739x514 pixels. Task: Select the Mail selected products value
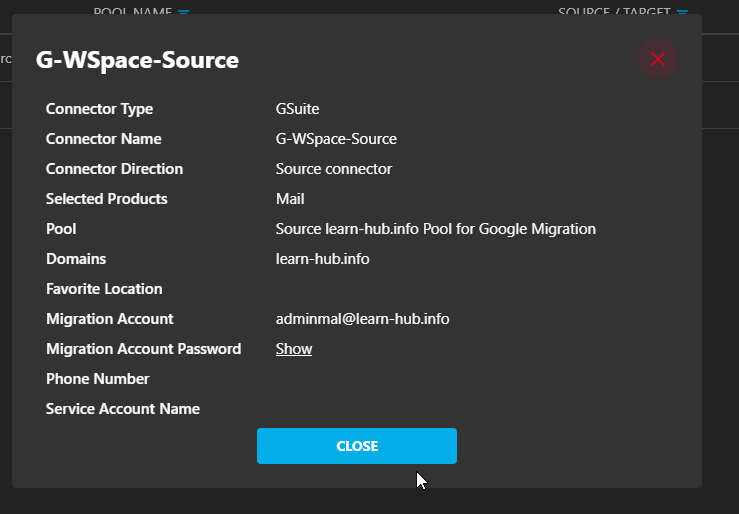[290, 199]
